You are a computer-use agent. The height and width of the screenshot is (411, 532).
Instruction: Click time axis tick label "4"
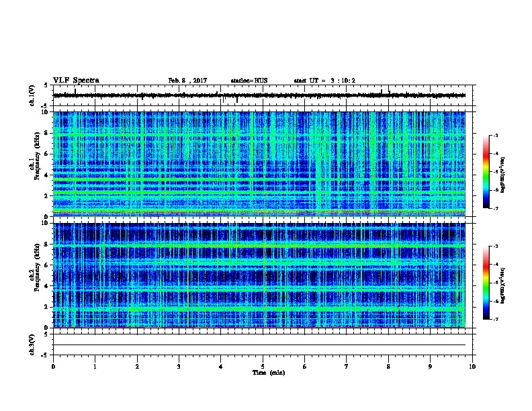tap(221, 367)
